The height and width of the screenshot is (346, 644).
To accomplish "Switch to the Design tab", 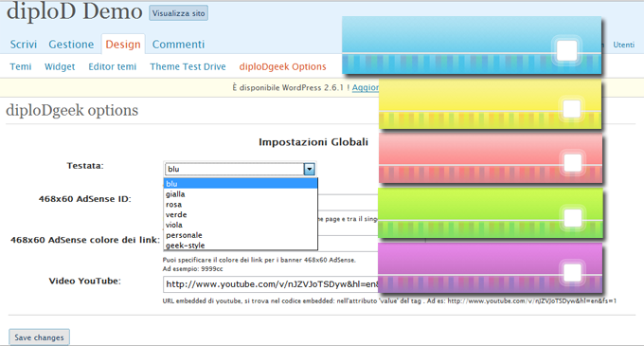I will pos(123,45).
